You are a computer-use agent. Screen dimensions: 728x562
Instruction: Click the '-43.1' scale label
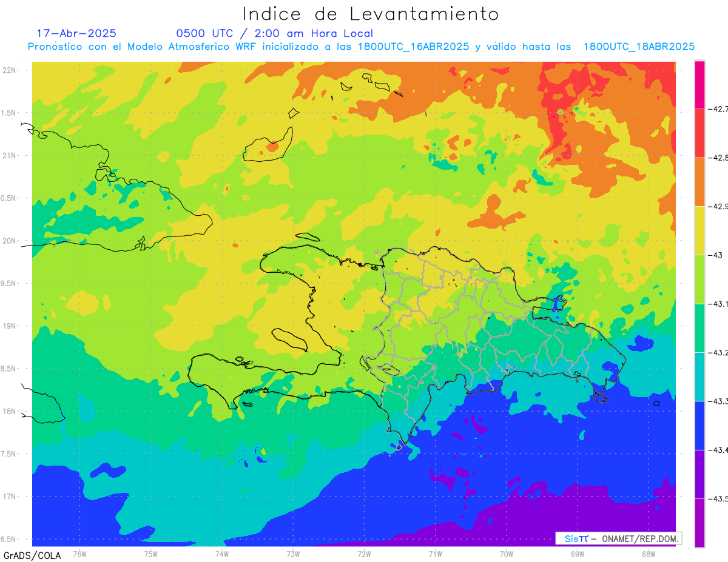[718, 304]
